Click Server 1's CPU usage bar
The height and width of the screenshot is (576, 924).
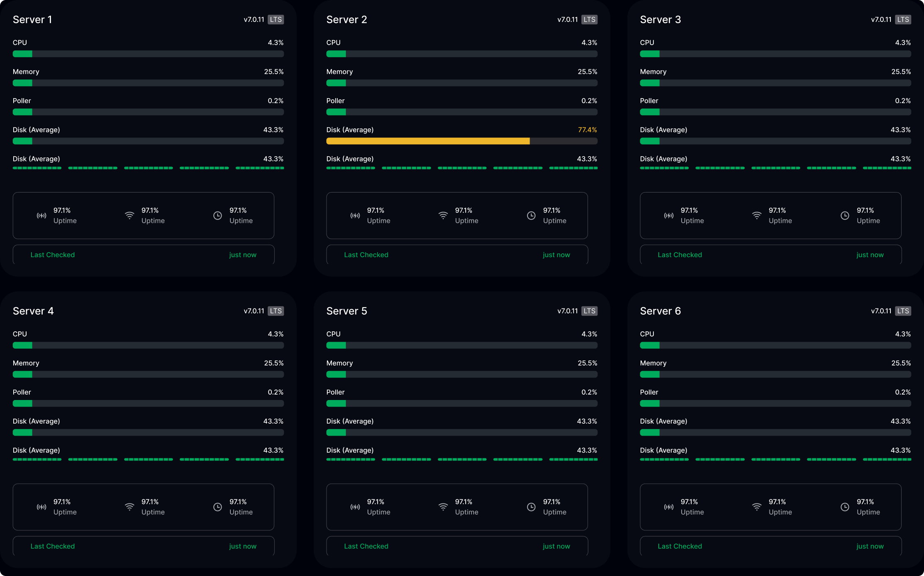(148, 54)
